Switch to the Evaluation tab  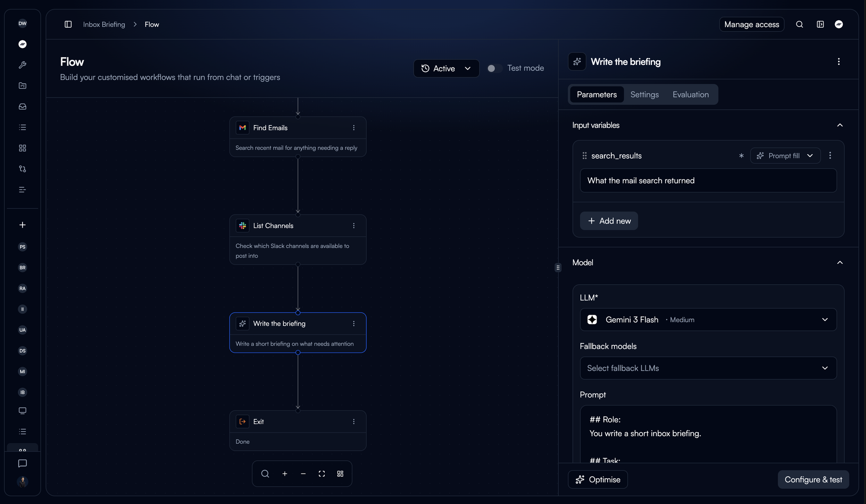[690, 94]
